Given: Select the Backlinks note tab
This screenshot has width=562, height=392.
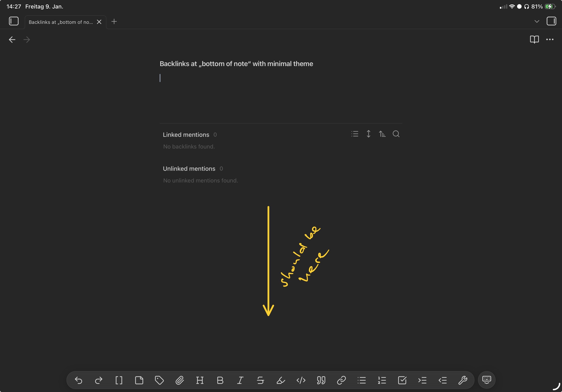Looking at the screenshot, I should coord(61,22).
